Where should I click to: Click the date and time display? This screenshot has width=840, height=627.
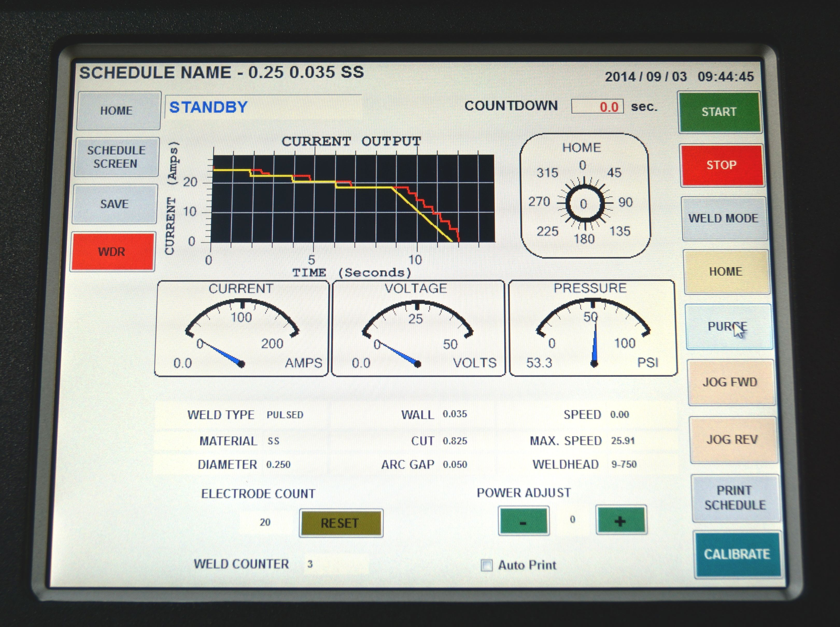(679, 77)
